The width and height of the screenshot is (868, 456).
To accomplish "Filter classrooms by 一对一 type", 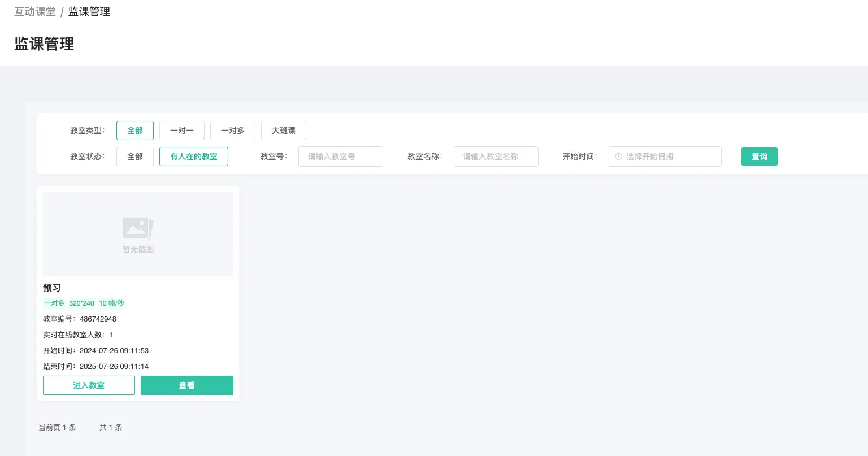I will pos(181,131).
